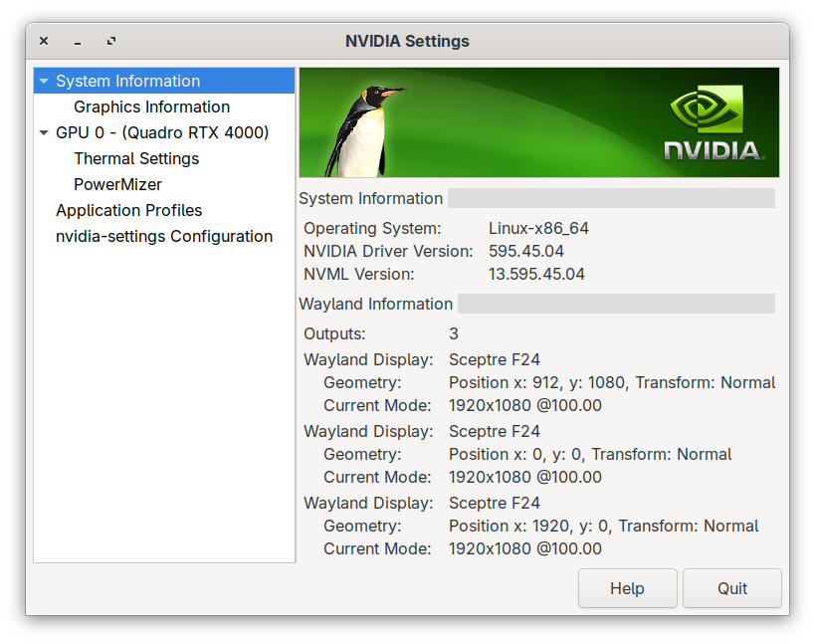Click the NVIDIA Settings title bar text

pyautogui.click(x=407, y=42)
